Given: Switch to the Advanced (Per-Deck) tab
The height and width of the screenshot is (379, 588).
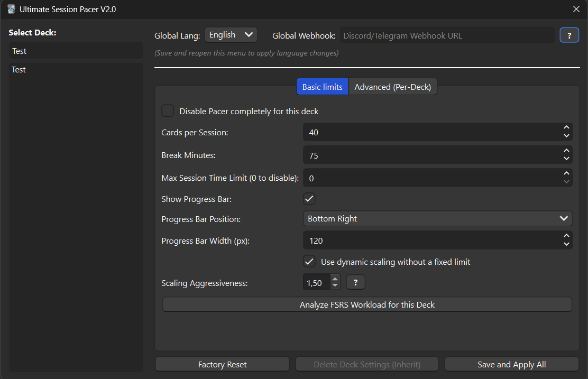Looking at the screenshot, I should click(x=393, y=86).
